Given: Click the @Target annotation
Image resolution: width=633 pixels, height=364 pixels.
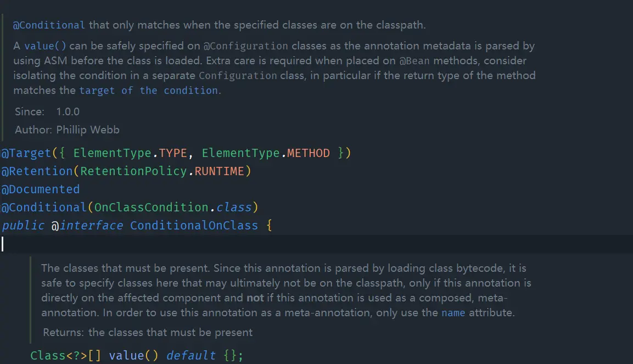Looking at the screenshot, I should [26, 153].
